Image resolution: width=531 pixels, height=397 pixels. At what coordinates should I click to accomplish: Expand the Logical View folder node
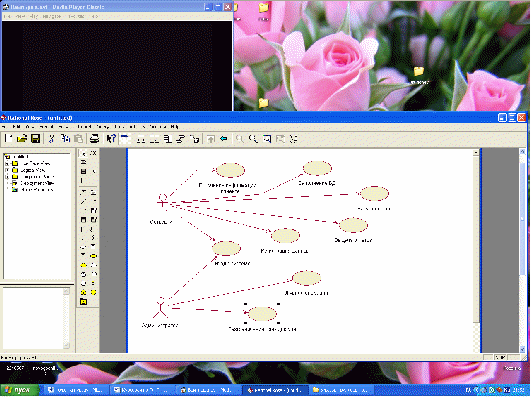[x=7, y=170]
